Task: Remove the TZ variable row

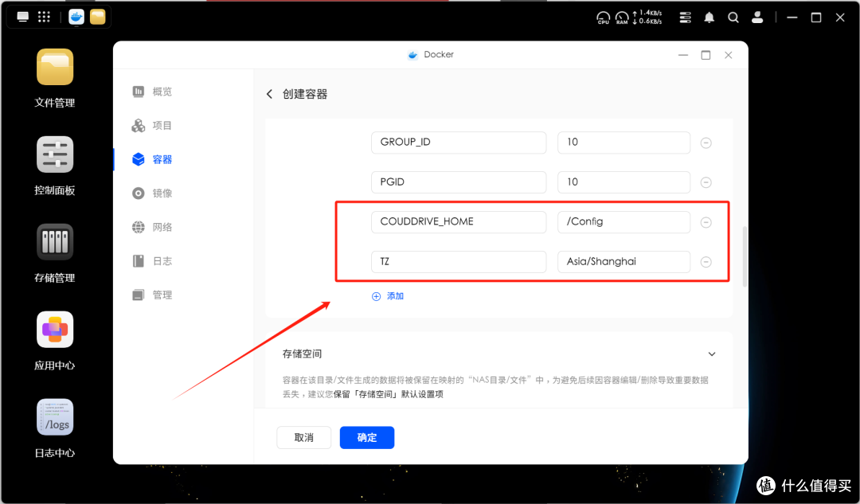Action: click(706, 262)
